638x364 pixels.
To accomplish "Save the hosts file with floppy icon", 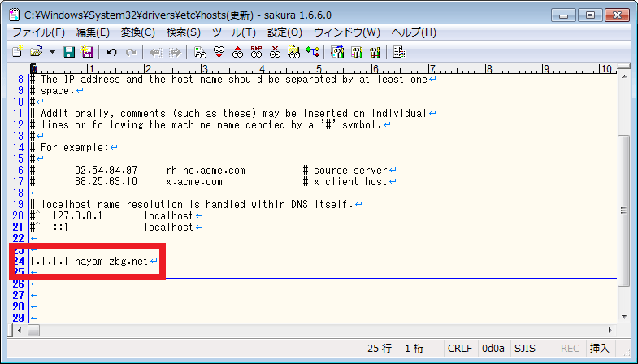I will 69,52.
